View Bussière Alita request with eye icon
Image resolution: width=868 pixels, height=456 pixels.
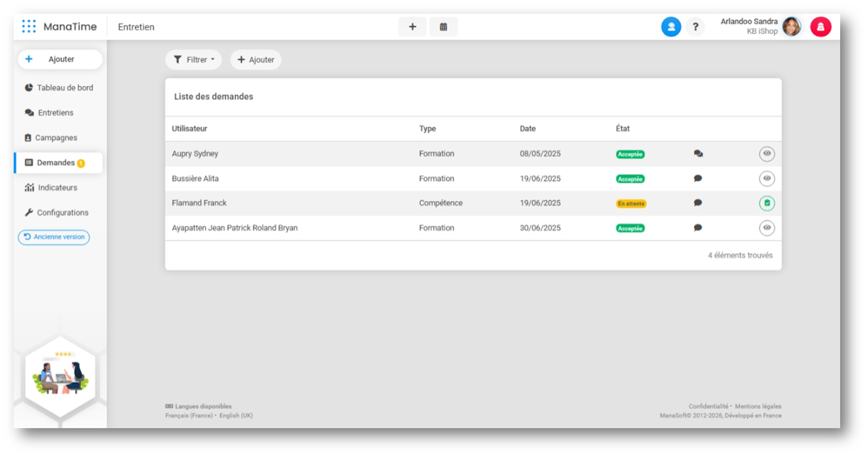[x=766, y=178]
